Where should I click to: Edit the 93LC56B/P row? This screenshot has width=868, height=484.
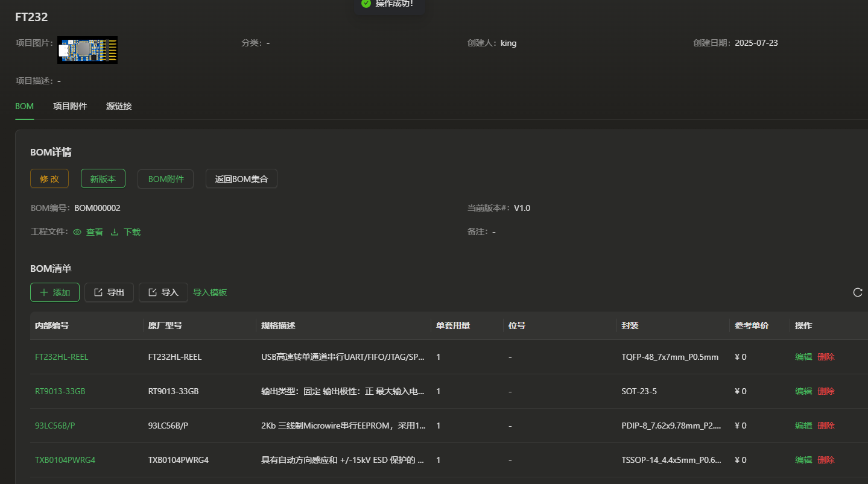click(803, 426)
